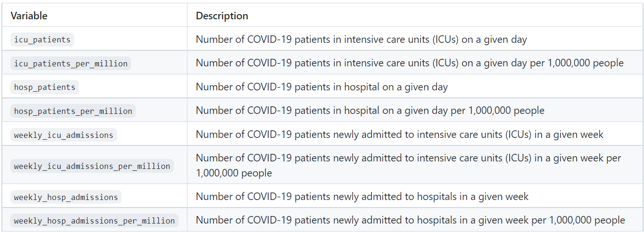The image size is (644, 232).
Task: Click the first description line for weekly_icu_admissions_per_million
Action: pyautogui.click(x=408, y=159)
